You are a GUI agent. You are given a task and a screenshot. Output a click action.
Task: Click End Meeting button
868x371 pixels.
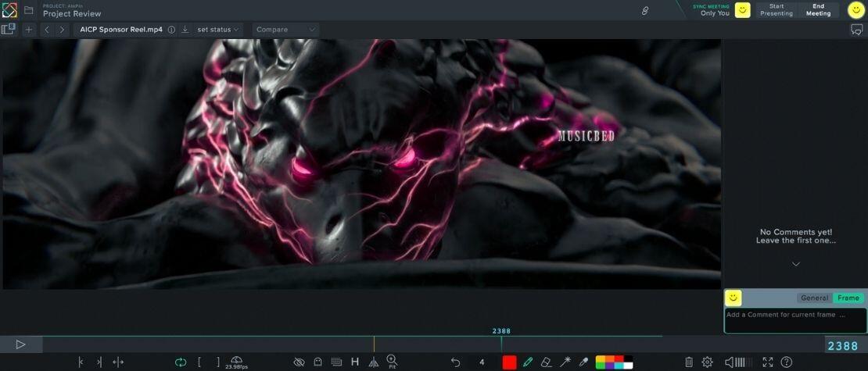click(x=818, y=10)
